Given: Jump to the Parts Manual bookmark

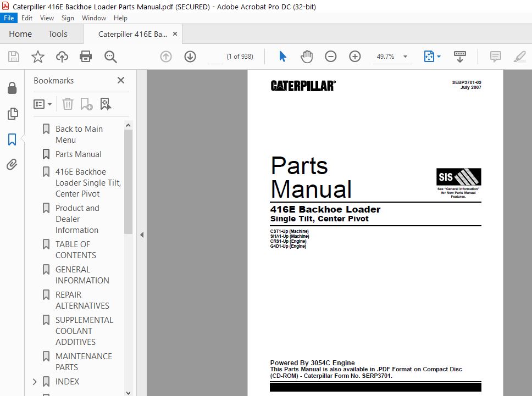Looking at the screenshot, I should 79,154.
